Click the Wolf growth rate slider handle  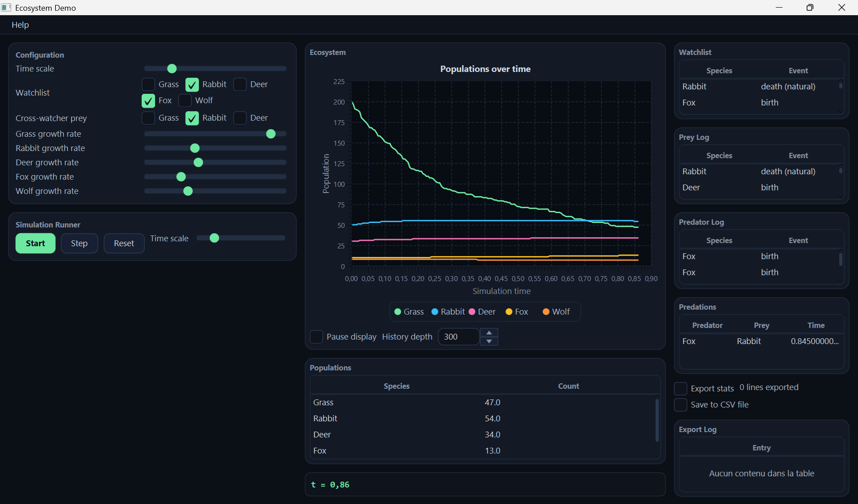coord(188,191)
